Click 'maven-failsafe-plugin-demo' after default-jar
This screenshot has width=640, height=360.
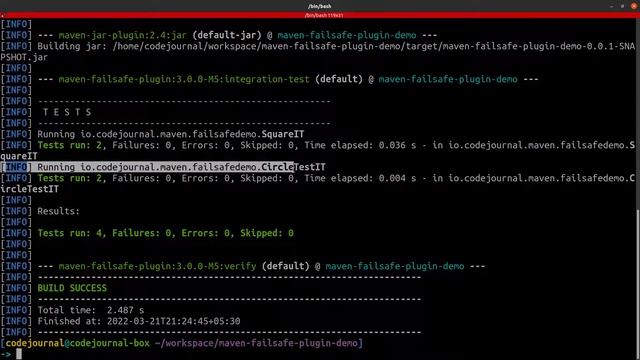(x=347, y=35)
